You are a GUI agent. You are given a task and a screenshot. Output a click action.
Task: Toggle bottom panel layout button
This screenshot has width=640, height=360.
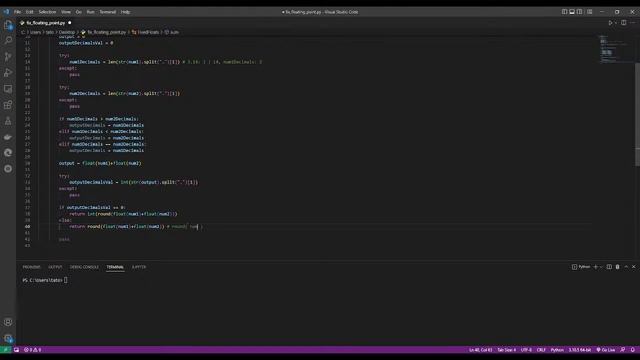pos(572,12)
